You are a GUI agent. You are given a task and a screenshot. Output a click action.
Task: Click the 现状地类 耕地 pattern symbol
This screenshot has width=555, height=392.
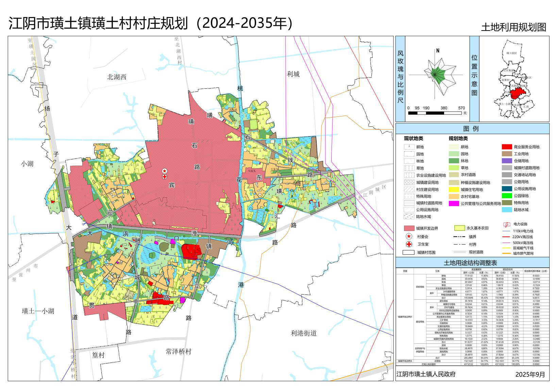pos(409,147)
